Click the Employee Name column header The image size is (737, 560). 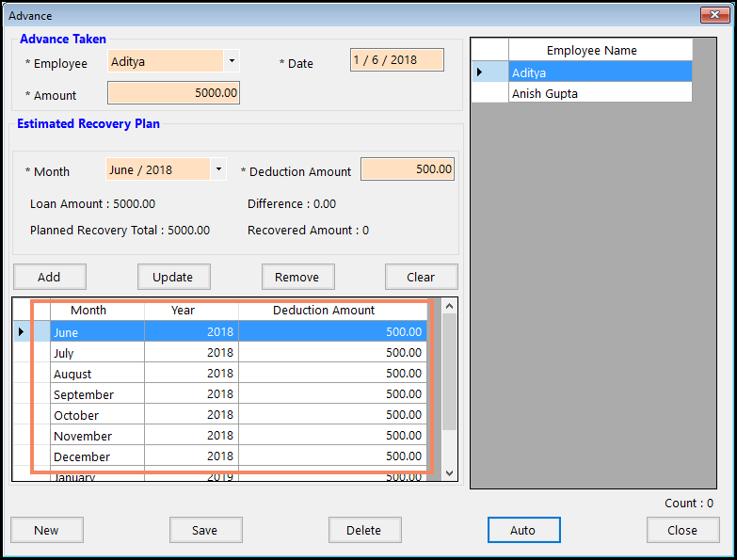(601, 50)
